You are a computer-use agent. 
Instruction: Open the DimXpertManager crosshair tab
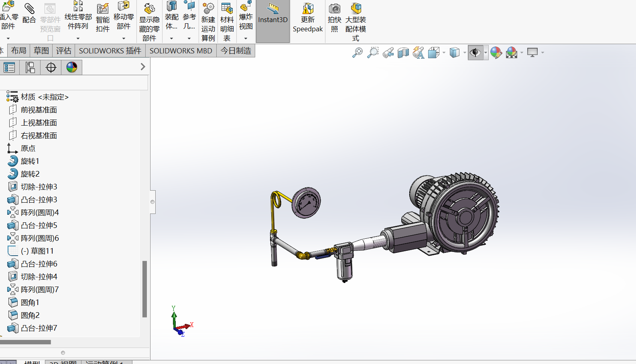click(x=51, y=67)
